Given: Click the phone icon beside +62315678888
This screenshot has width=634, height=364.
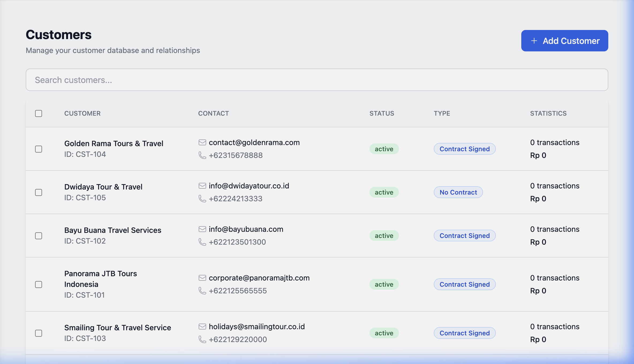Looking at the screenshot, I should pyautogui.click(x=202, y=155).
